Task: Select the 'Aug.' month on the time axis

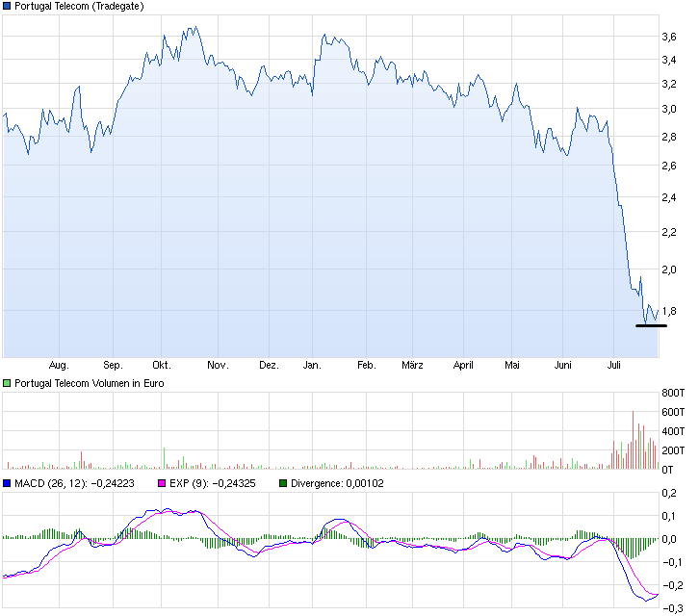Action: tap(59, 366)
